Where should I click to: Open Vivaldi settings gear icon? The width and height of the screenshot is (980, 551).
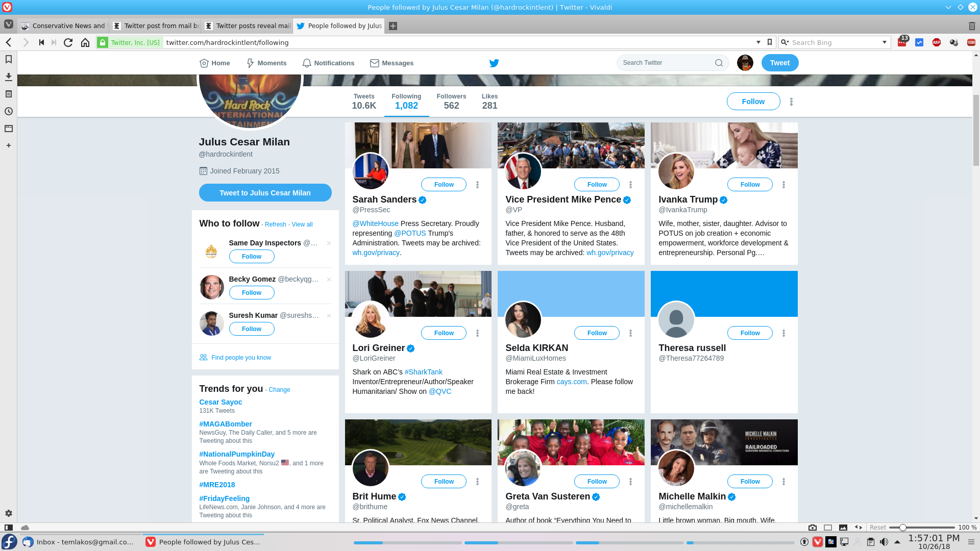pyautogui.click(x=9, y=513)
